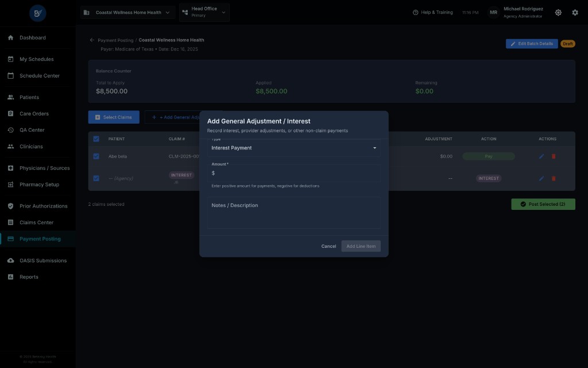Click the $0.00 Remaining amount
The width and height of the screenshot is (588, 368).
click(x=424, y=91)
